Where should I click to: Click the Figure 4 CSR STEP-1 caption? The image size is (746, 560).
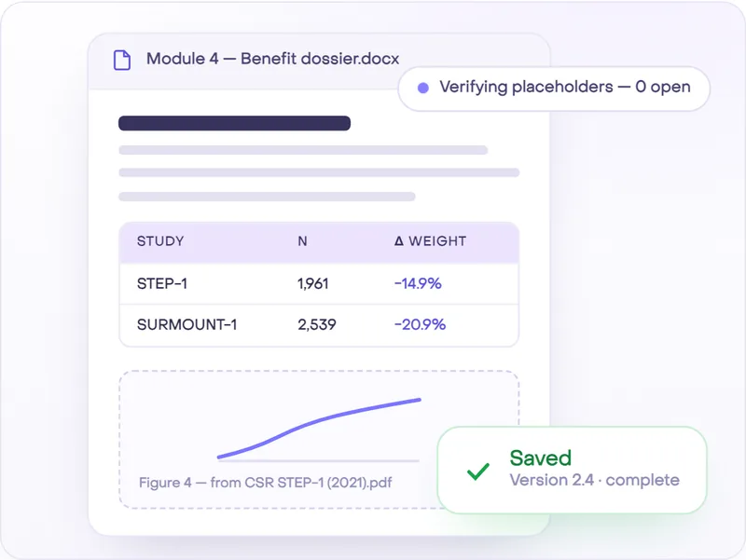coord(266,483)
